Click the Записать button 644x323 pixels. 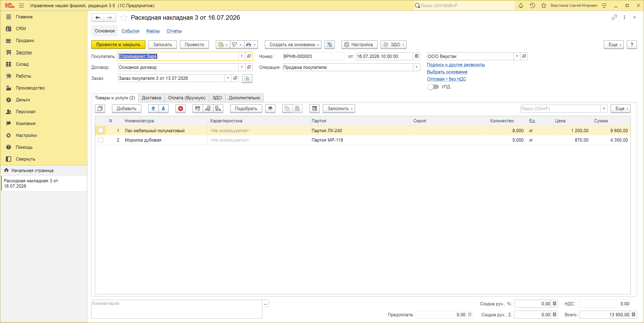coord(162,45)
